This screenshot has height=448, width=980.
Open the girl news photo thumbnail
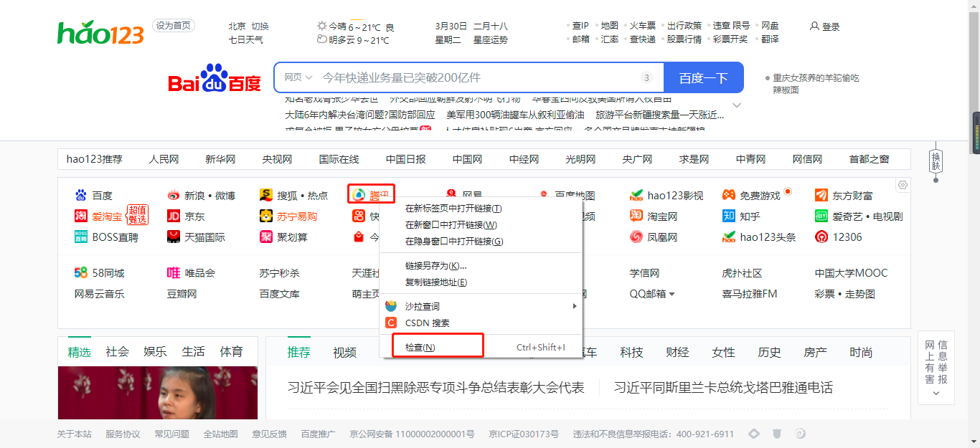coord(158,393)
